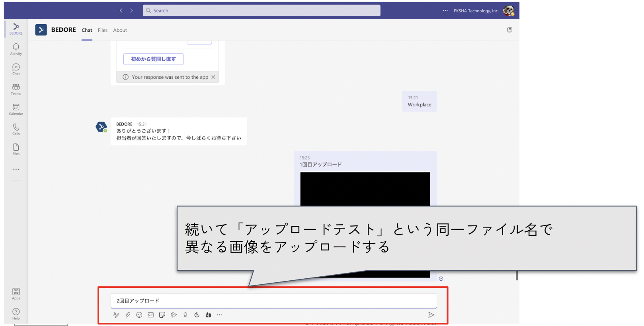Go forward with the right arrow
644x326 pixels.
131,10
